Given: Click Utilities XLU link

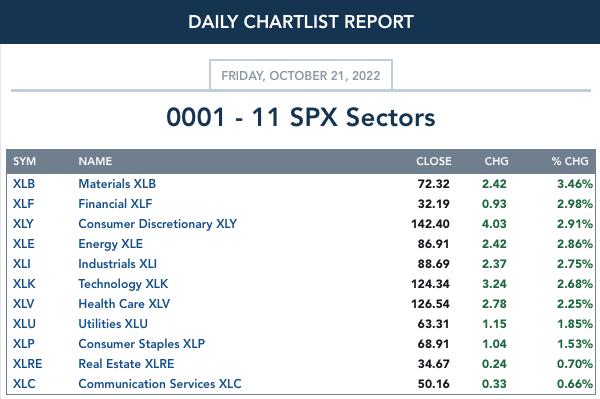Looking at the screenshot, I should point(113,324).
